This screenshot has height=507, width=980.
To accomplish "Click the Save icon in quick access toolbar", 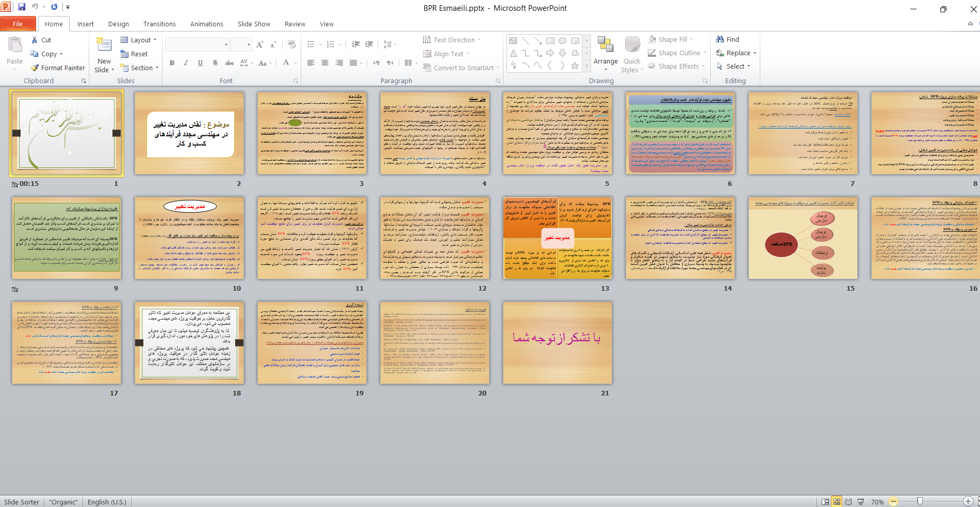I will (22, 7).
